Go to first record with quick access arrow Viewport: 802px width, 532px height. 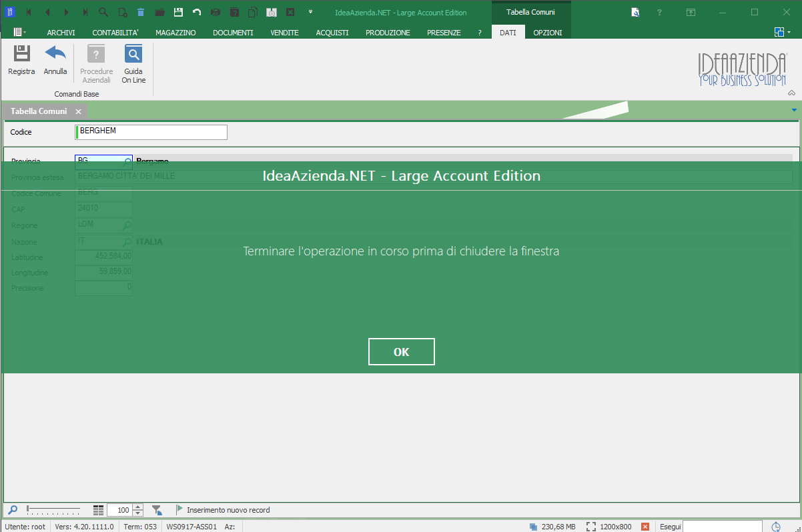click(29, 12)
